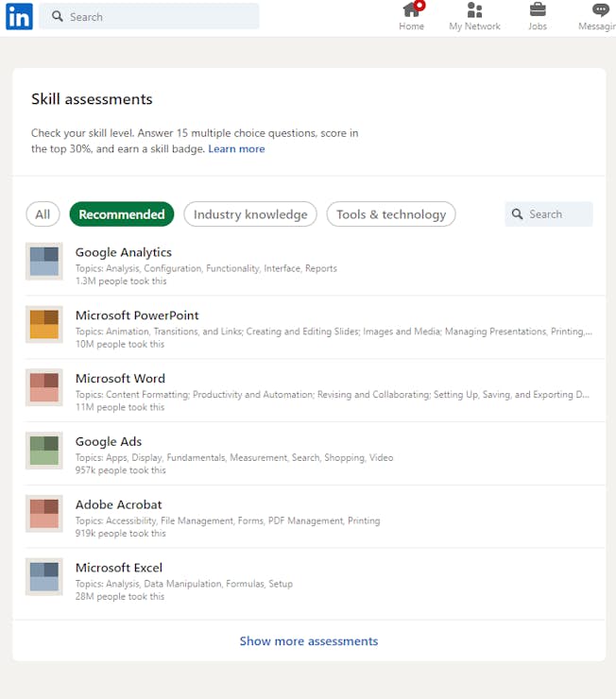The height and width of the screenshot is (699, 616).
Task: Click the Microsoft Word topics line
Action: click(x=332, y=395)
